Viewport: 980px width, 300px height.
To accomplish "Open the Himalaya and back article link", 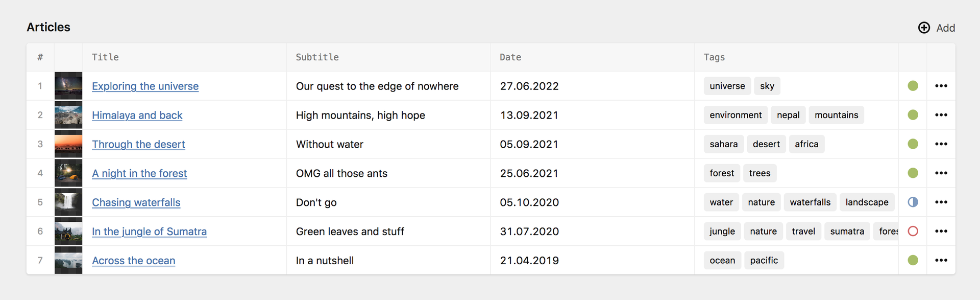I will [x=137, y=116].
